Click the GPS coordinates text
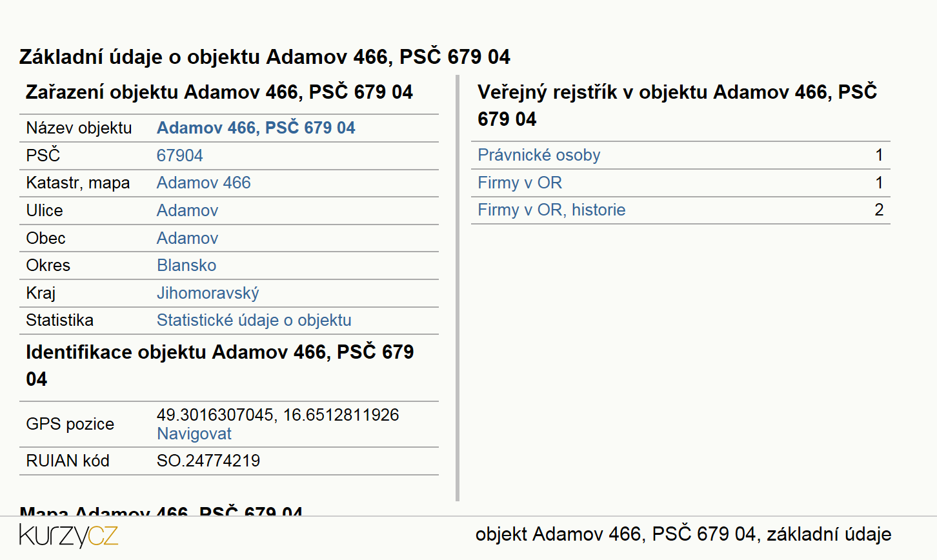Image resolution: width=937 pixels, height=560 pixels. point(277,414)
